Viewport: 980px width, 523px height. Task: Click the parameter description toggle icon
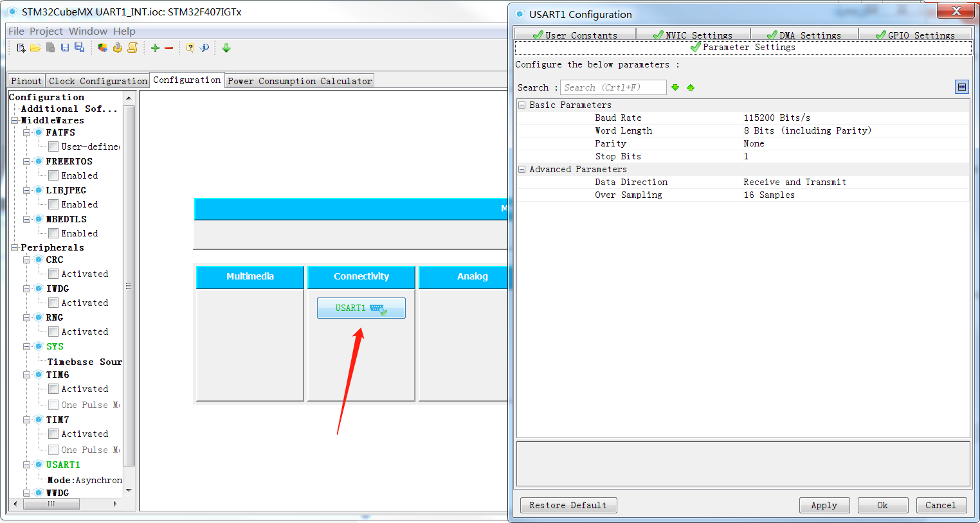point(961,87)
